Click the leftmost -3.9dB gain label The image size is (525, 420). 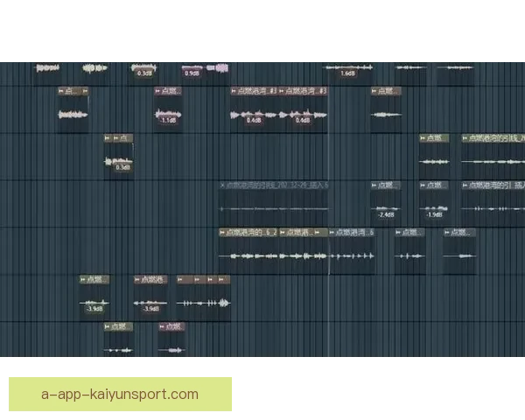point(94,309)
